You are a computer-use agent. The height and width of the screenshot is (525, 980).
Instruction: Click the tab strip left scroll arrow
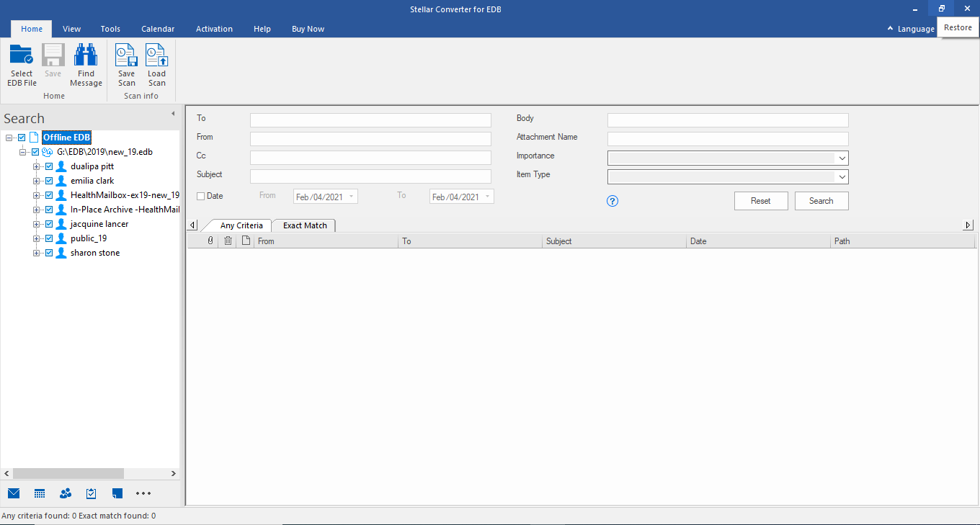[x=192, y=225]
